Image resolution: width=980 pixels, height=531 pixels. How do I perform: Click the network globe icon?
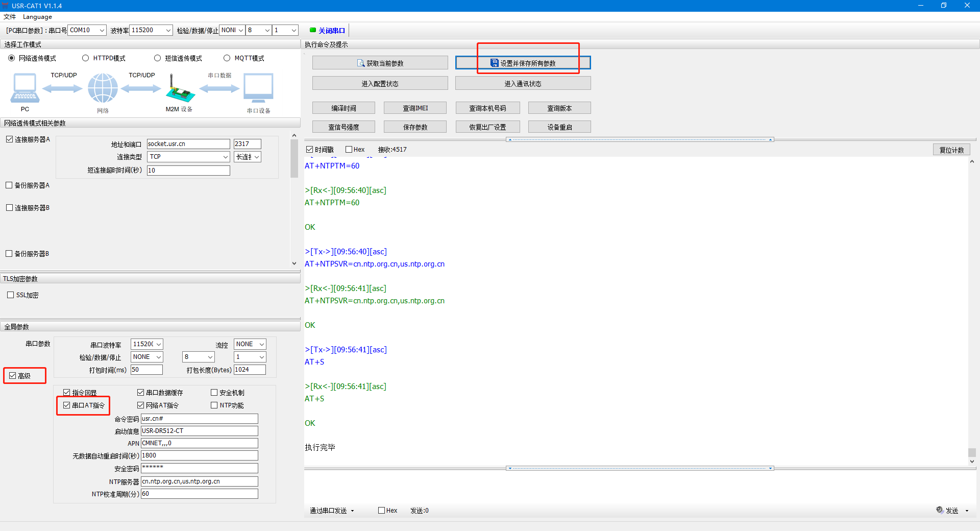(103, 88)
